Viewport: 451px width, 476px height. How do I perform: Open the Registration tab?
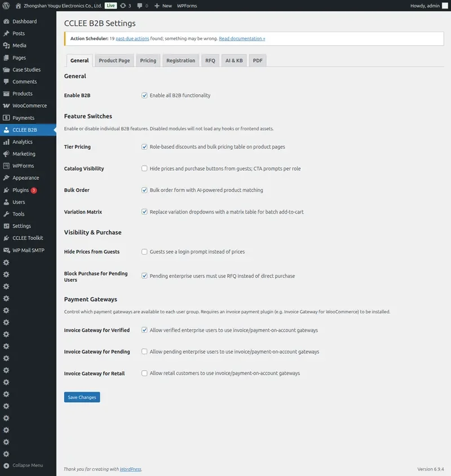click(x=181, y=60)
